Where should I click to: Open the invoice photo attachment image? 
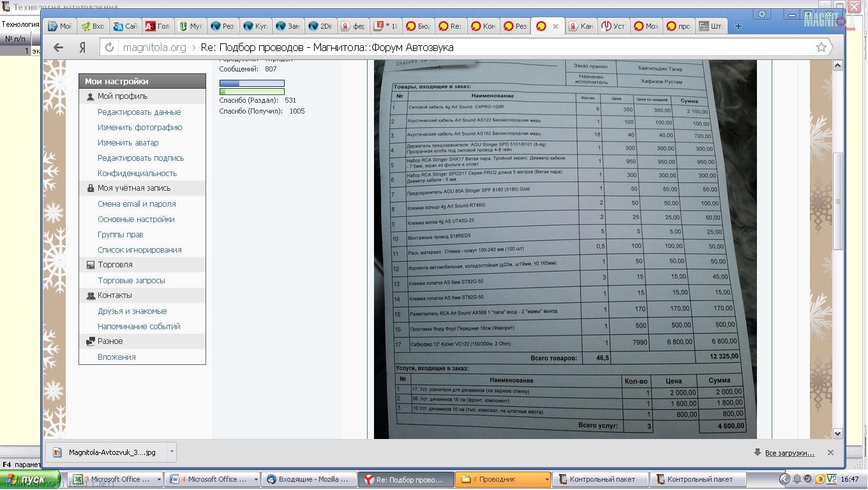(565, 249)
